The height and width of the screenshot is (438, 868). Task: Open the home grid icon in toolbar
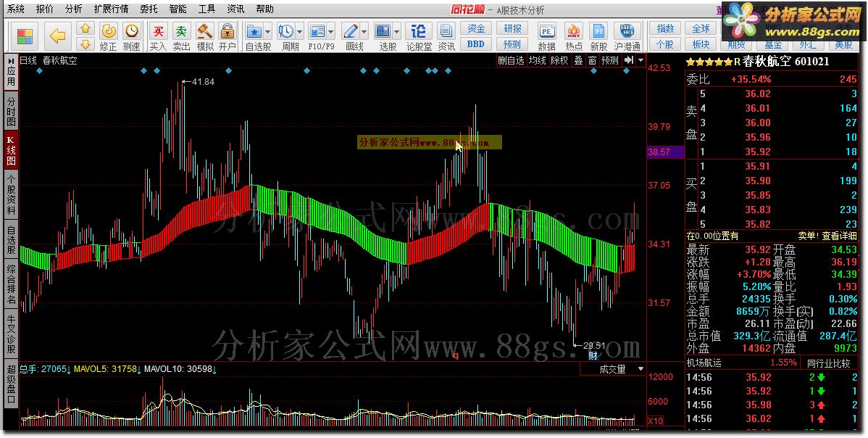(25, 36)
